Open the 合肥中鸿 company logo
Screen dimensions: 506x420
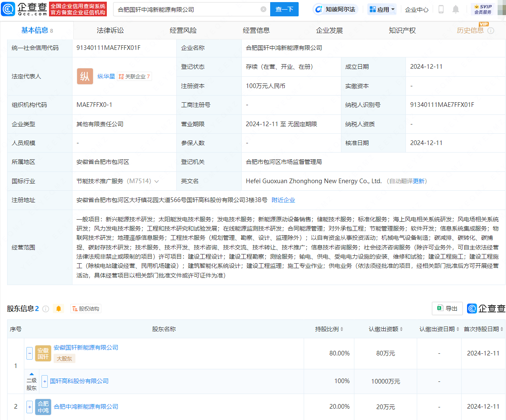click(43, 407)
